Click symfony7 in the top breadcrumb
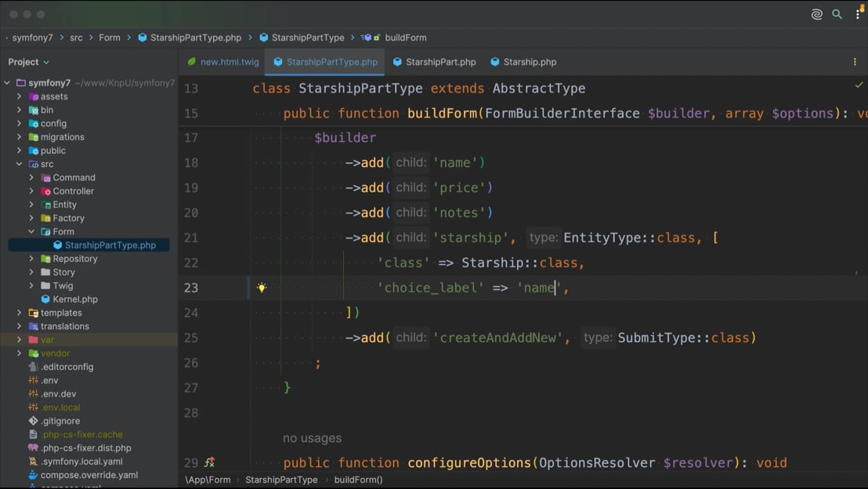The width and height of the screenshot is (868, 489). point(32,38)
